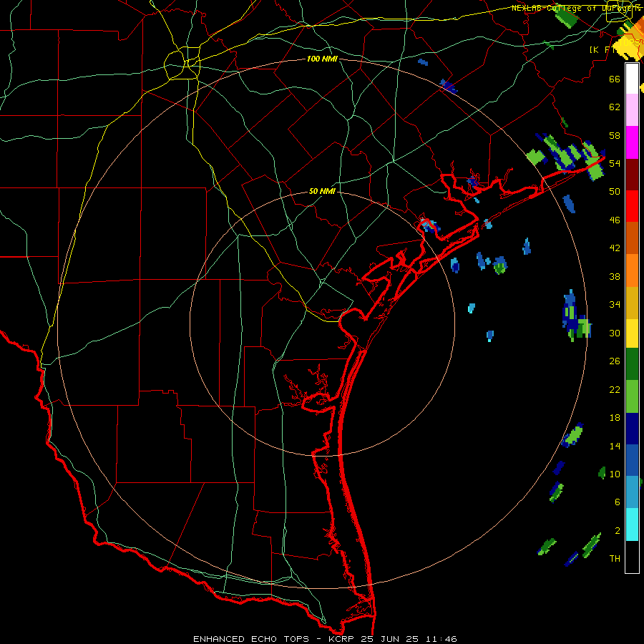Click the "50 NMI" range ring label

pos(322,191)
